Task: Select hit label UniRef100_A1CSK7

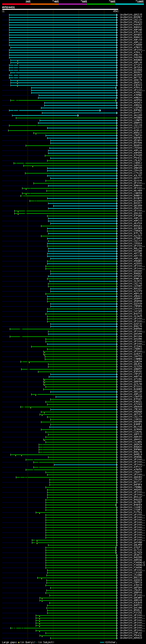Action: point(131,236)
